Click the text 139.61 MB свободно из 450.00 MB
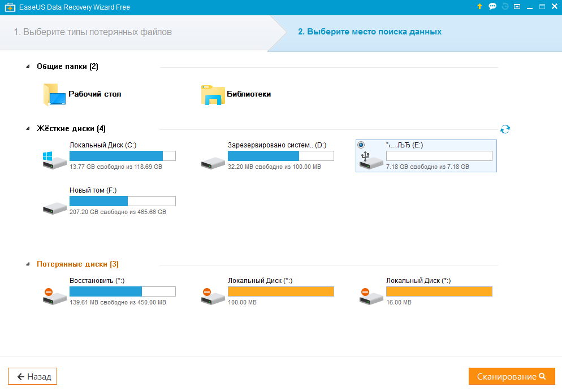This screenshot has width=562, height=392. click(x=118, y=303)
